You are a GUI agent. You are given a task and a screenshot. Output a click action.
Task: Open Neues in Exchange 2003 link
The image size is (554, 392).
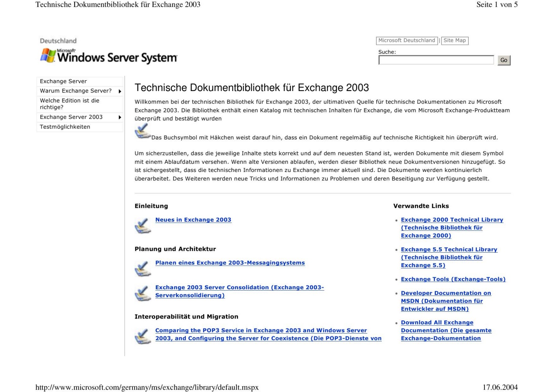(x=193, y=220)
